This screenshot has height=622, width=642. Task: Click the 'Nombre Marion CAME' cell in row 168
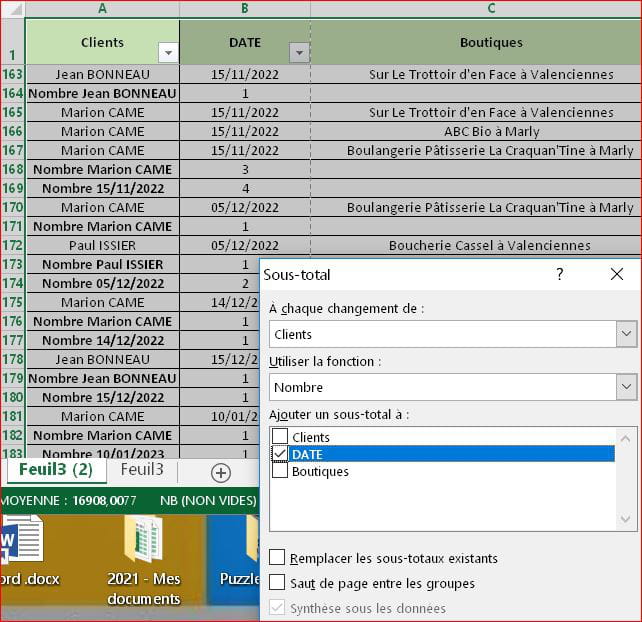[102, 170]
